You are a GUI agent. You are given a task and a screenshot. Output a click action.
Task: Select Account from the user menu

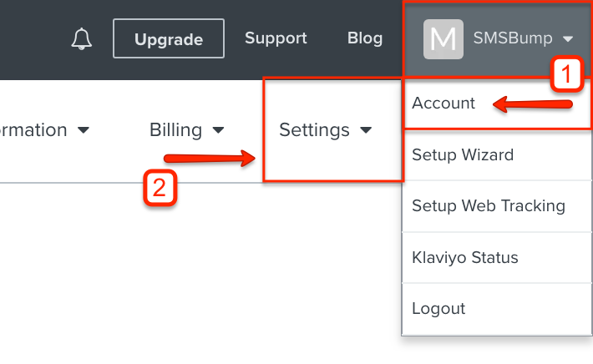(x=443, y=104)
